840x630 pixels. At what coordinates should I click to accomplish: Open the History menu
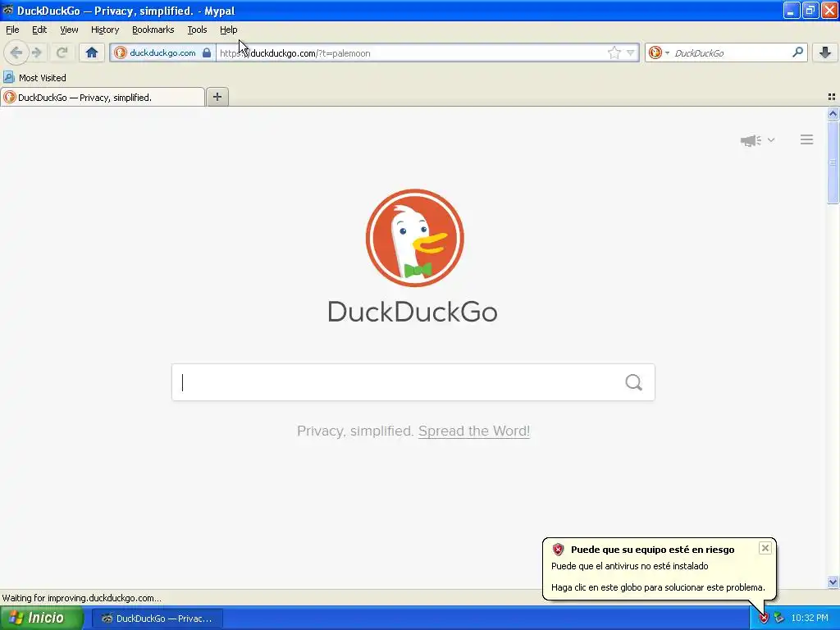coord(104,30)
